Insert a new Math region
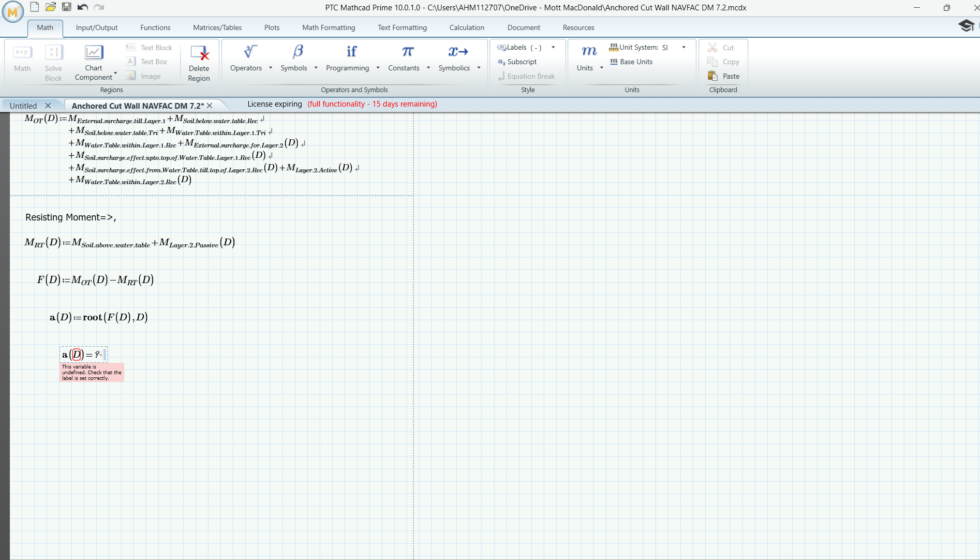The width and height of the screenshot is (980, 560). point(22,60)
